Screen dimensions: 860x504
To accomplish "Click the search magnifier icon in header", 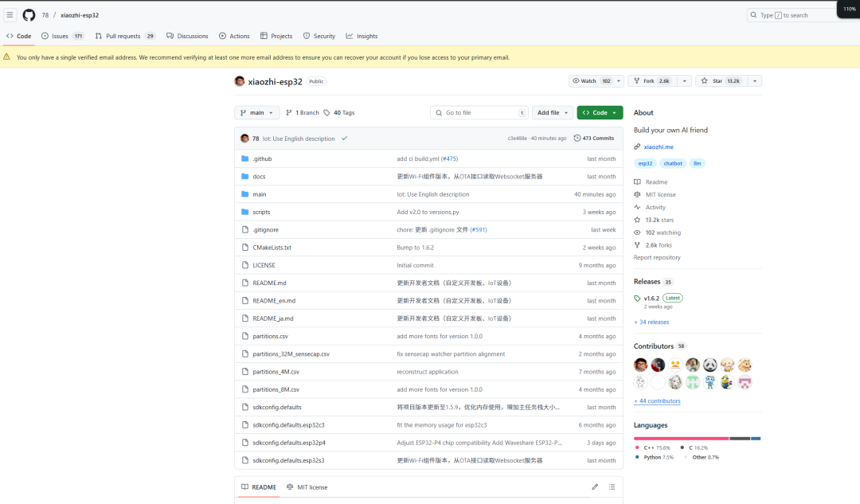I will (753, 15).
